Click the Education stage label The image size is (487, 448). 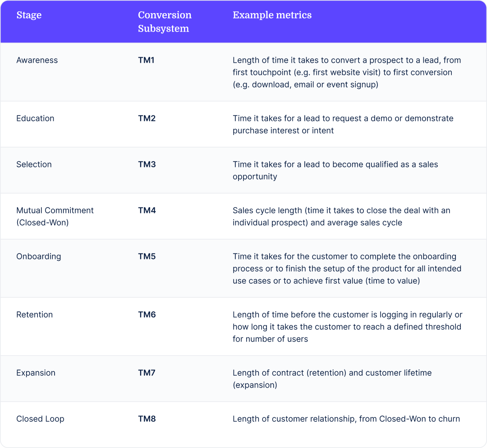pos(35,118)
